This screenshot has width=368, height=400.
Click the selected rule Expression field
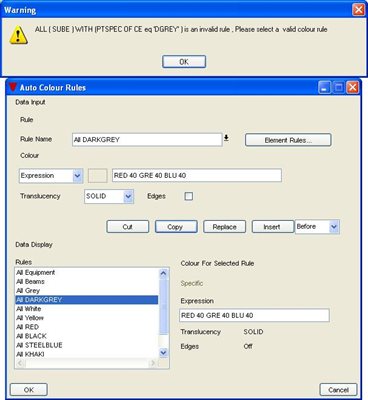(254, 315)
